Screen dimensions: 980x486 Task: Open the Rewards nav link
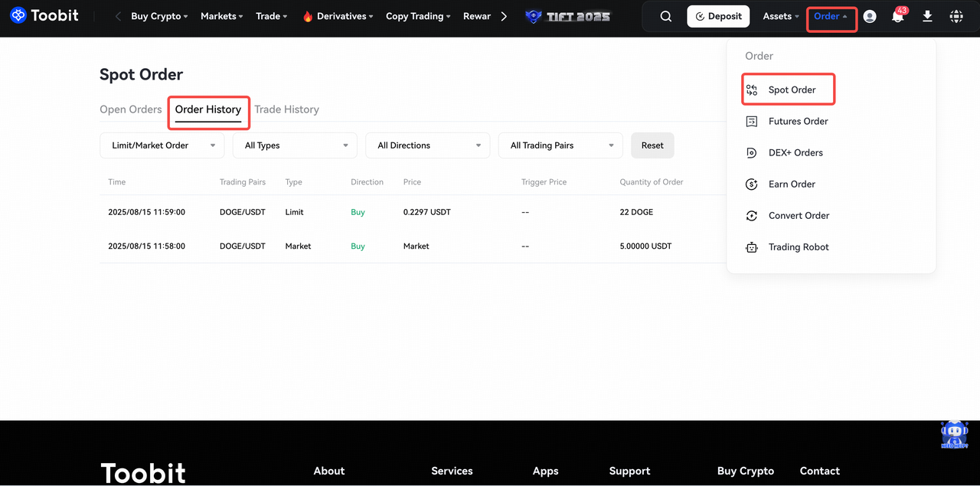[x=477, y=16]
